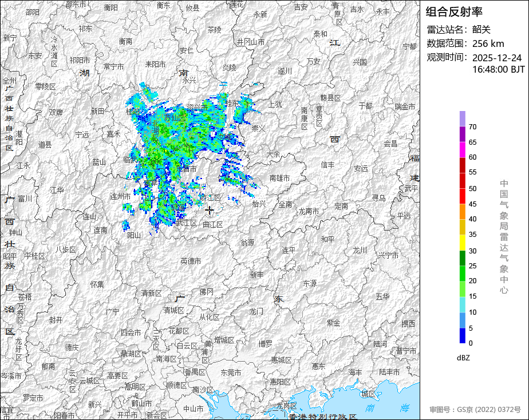This screenshot has width=529, height=420.
Task: Click the 瑞金市 map label
Action: (405, 107)
